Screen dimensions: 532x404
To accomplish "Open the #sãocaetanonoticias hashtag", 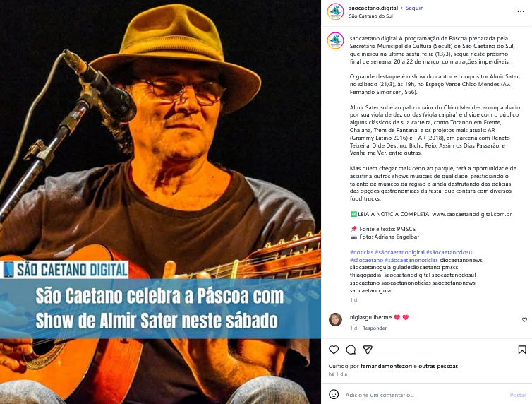I will (411, 260).
